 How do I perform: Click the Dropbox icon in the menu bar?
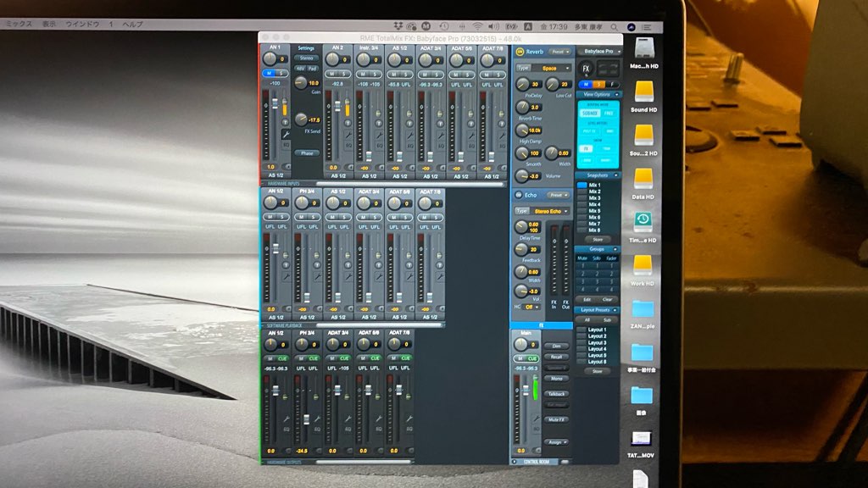pyautogui.click(x=398, y=26)
